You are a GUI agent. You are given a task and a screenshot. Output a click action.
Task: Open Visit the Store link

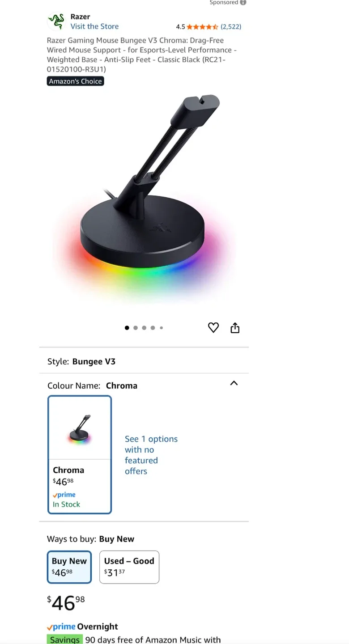94,26
